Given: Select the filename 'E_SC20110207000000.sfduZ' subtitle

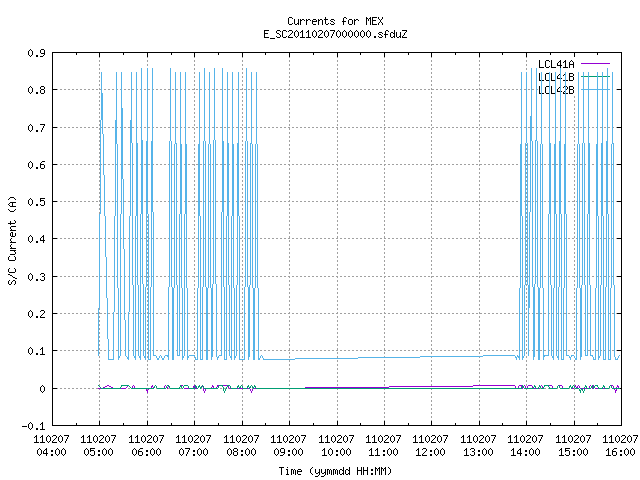Looking at the screenshot, I should [335, 34].
